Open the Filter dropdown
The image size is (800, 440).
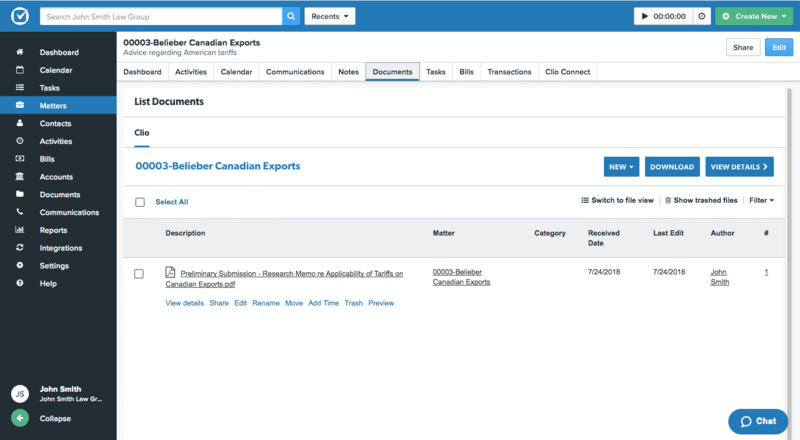761,200
